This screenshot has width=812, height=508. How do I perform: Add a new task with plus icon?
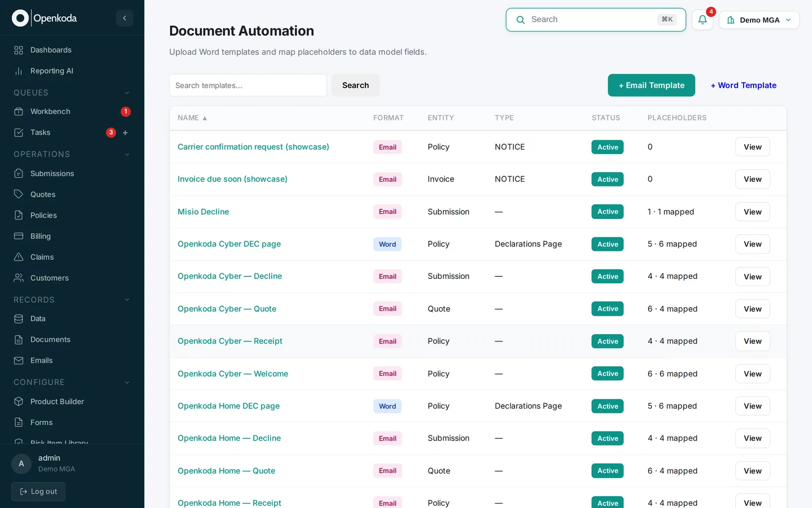click(x=125, y=133)
